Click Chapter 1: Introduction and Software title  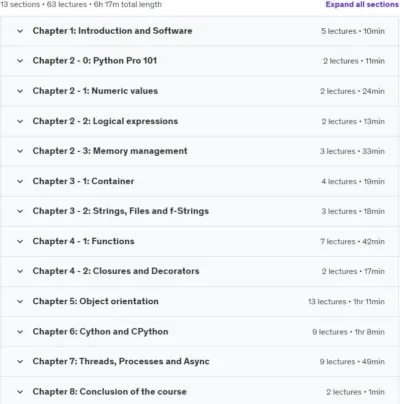tap(112, 31)
